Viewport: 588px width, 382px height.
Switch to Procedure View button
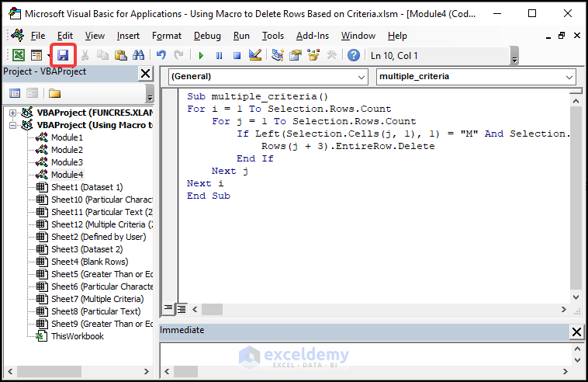point(168,309)
